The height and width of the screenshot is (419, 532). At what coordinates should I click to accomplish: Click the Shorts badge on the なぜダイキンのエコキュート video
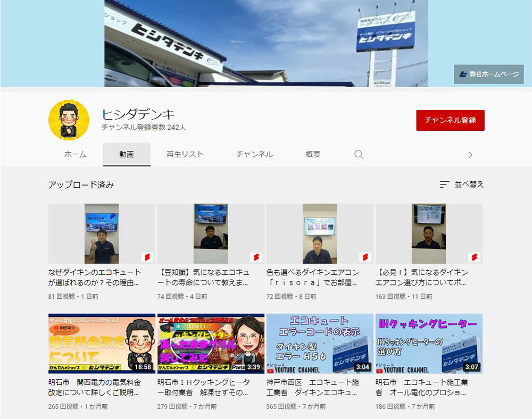point(147,257)
